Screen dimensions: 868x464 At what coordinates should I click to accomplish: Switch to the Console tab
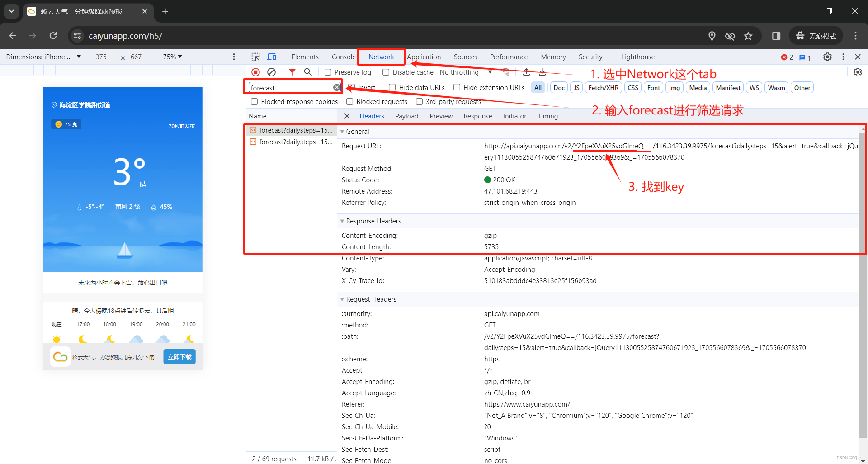click(344, 57)
